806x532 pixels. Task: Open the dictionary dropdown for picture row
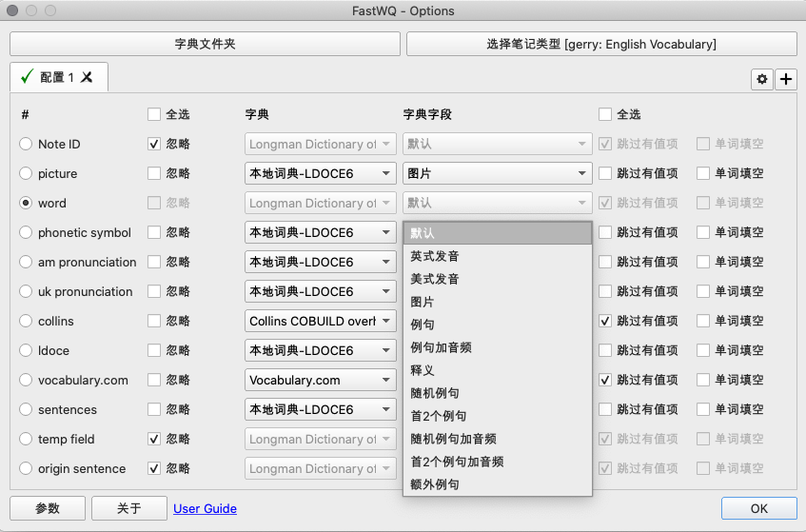[x=321, y=174]
